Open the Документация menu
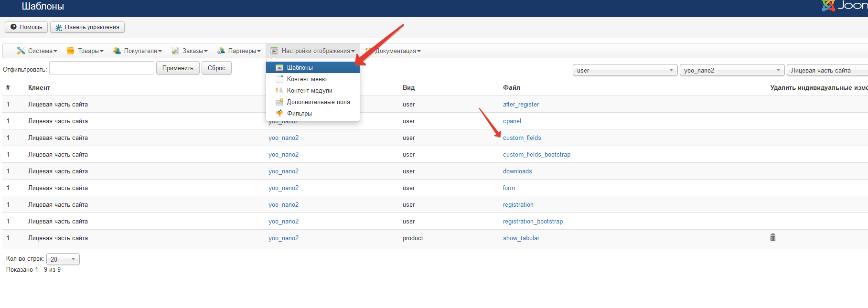 coord(394,51)
